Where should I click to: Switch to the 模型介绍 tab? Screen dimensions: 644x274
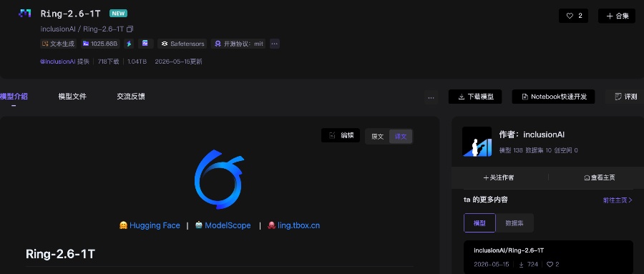tap(14, 97)
